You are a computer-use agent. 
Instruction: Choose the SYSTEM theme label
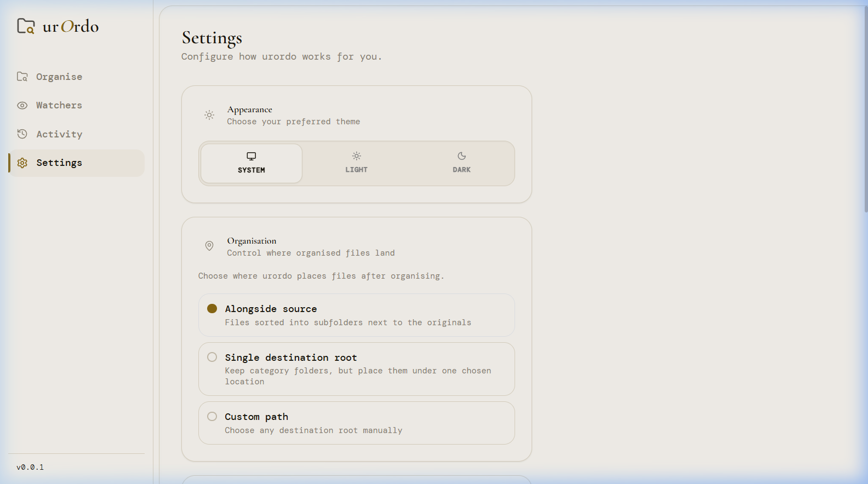click(x=252, y=170)
